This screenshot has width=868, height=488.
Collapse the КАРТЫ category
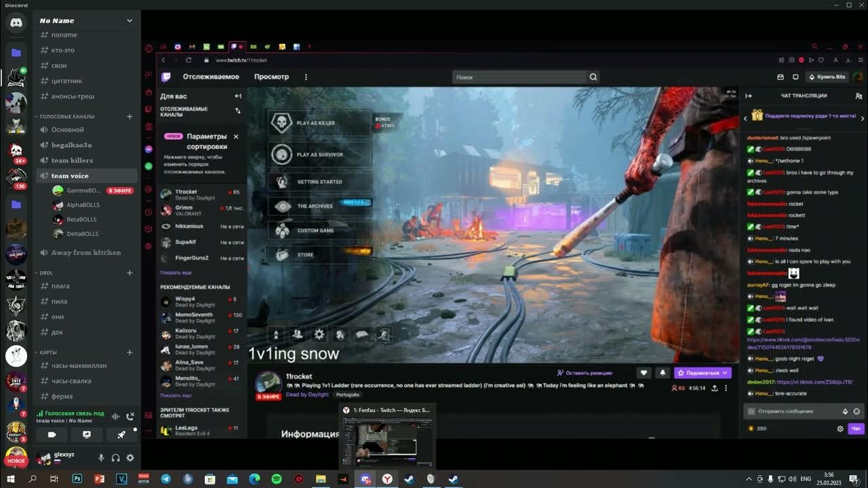click(x=47, y=352)
